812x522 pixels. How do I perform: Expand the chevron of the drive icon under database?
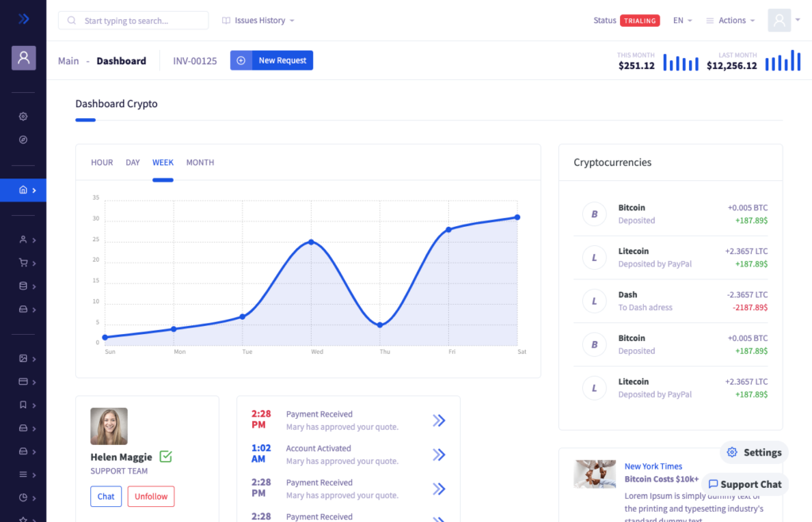click(34, 309)
